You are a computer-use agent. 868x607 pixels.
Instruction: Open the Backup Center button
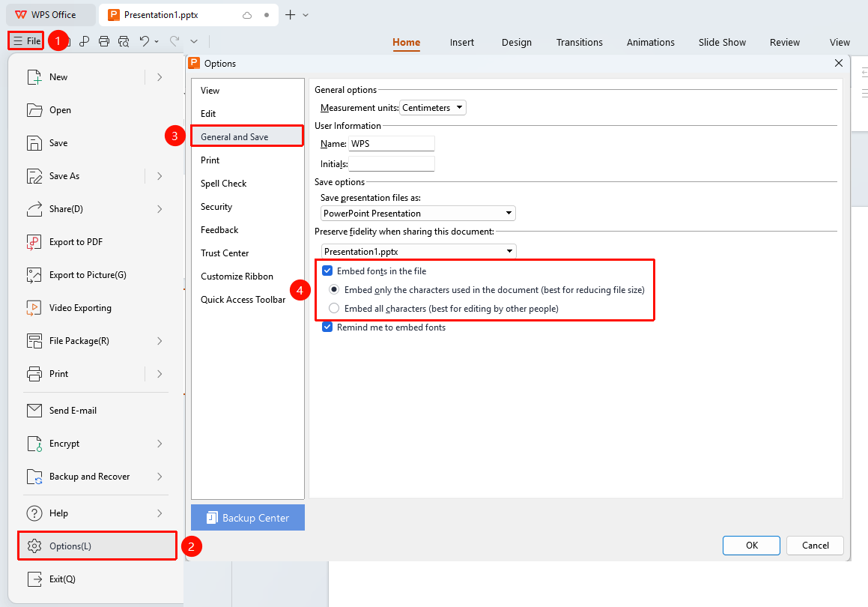(x=247, y=518)
